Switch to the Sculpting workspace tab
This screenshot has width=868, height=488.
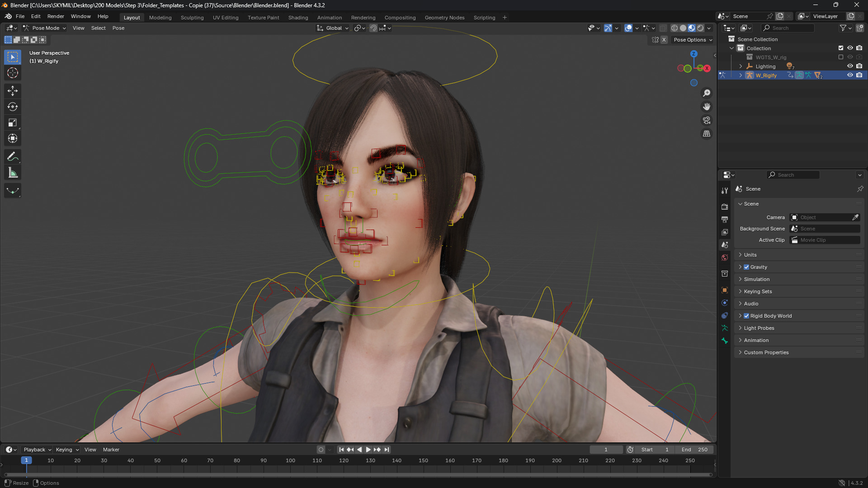coord(192,18)
